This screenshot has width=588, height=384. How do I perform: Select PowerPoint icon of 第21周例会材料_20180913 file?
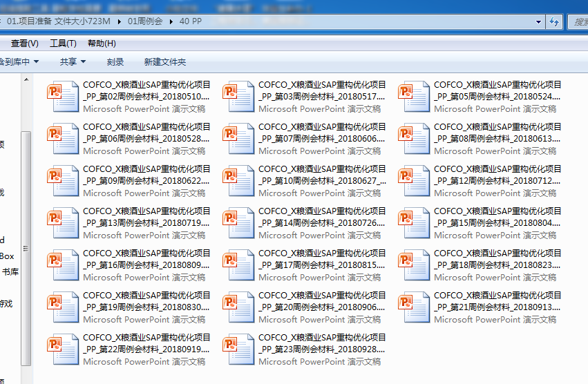click(414, 307)
